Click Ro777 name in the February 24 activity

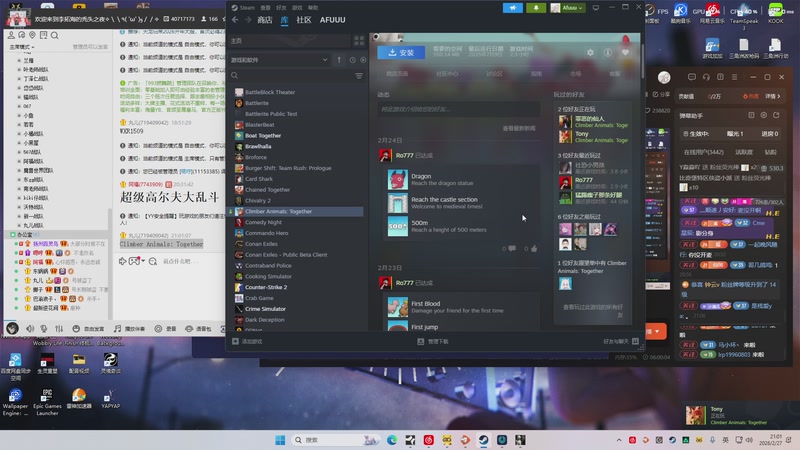point(404,155)
